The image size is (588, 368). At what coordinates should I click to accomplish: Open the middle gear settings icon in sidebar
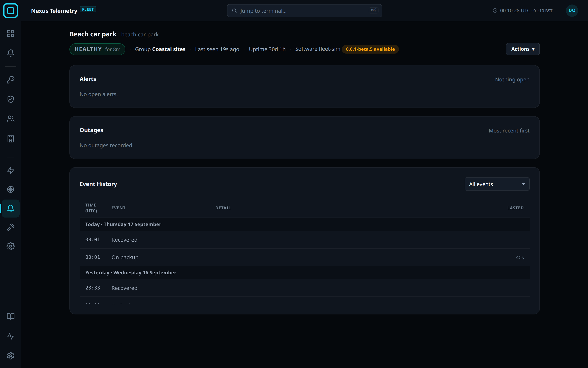point(10,246)
